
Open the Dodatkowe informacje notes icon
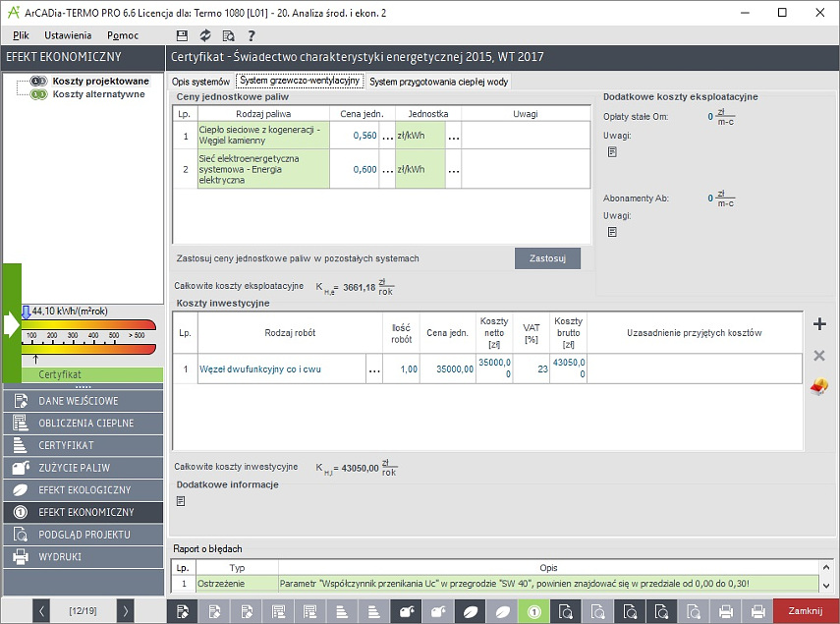point(181,501)
